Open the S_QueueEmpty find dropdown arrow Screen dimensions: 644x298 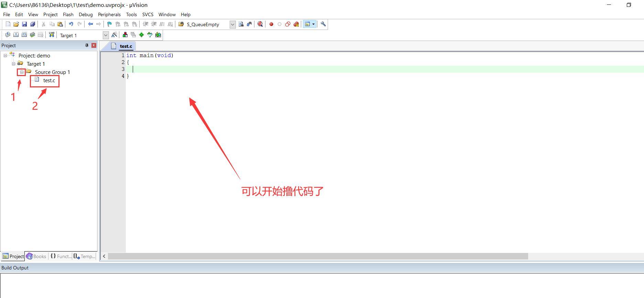(x=232, y=24)
